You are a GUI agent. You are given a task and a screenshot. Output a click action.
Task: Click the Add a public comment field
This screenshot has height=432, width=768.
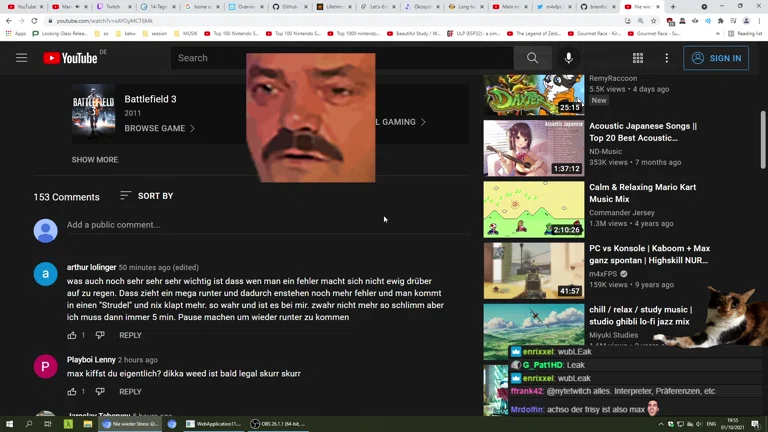tap(250, 225)
